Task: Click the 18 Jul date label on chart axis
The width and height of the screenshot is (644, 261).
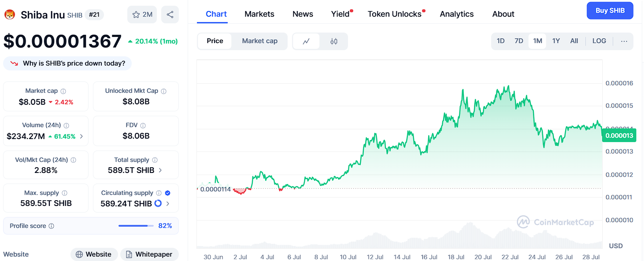Action: click(456, 257)
